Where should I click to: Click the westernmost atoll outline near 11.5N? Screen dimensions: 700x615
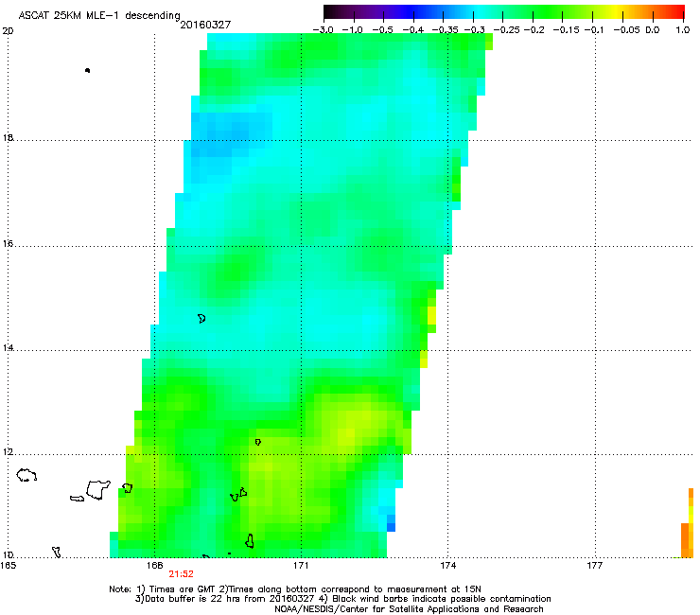[x=26, y=475]
